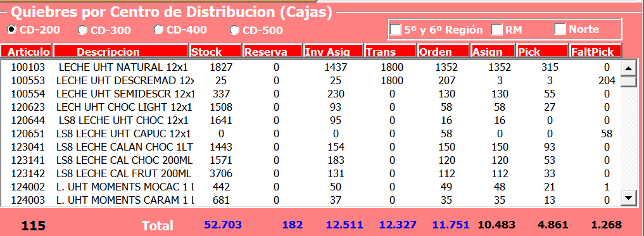This screenshot has height=236, width=644.
Task: Click LS8 LECHE UHT CAPUC 12x1 description
Action: click(x=123, y=134)
